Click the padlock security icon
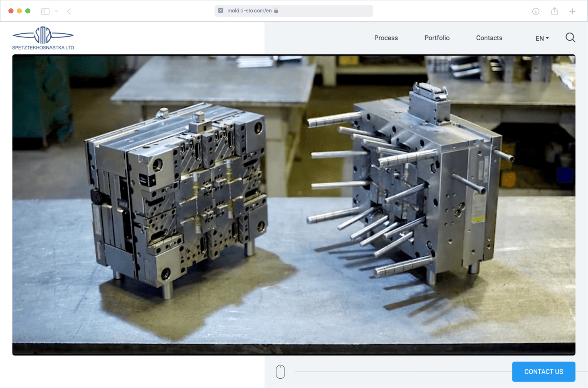Image resolution: width=588 pixels, height=388 pixels. point(276,10)
